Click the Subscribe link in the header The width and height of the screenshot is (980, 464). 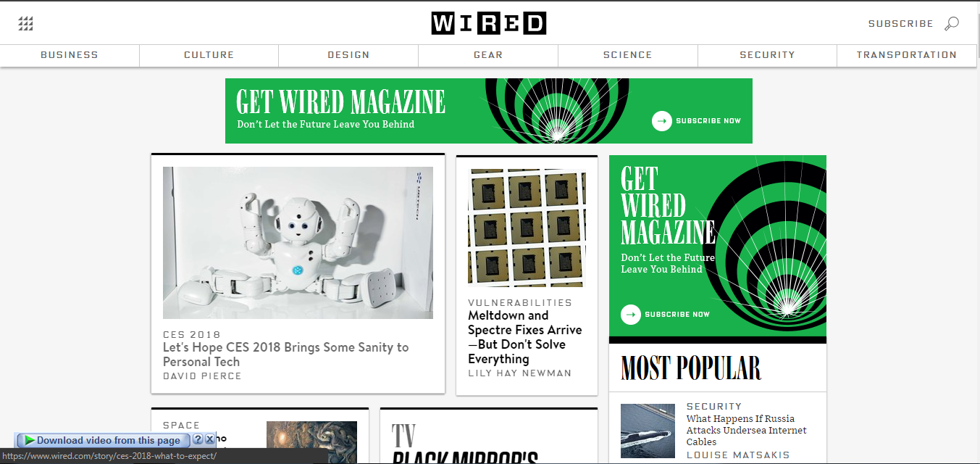[x=901, y=24]
